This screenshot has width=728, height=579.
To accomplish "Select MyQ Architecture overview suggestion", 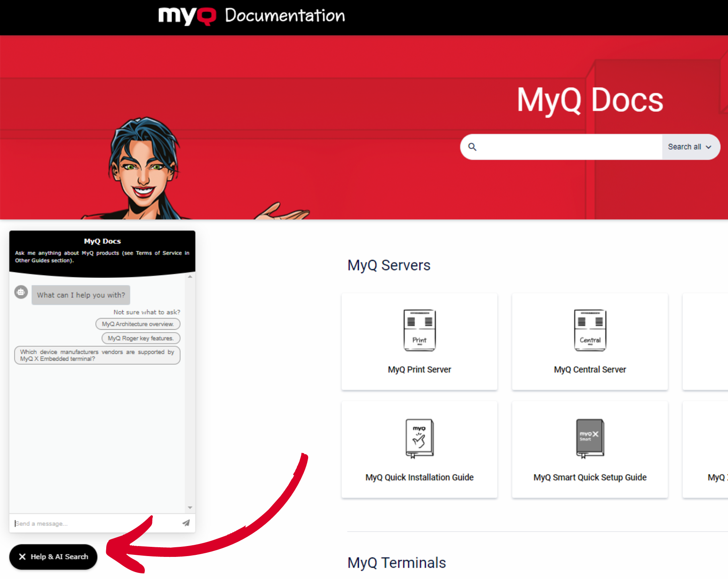I will 138,324.
